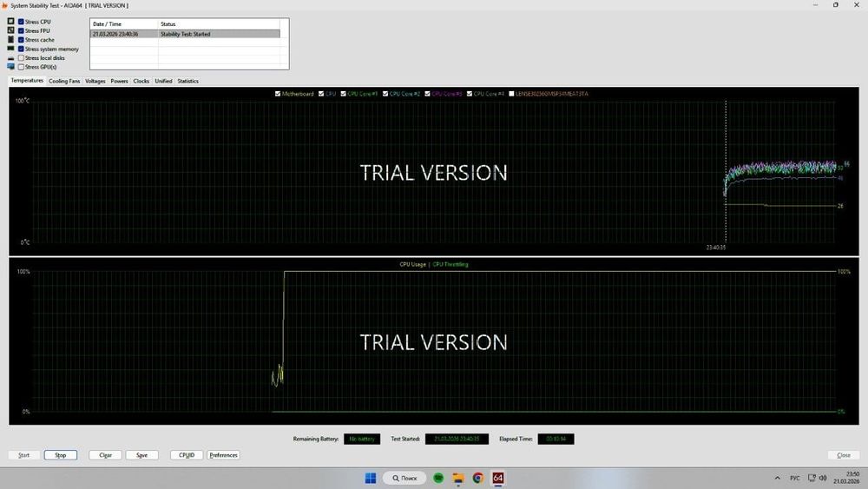Screen dimensions: 868x489
Task: Show hidden system tray icons
Action: point(777,478)
